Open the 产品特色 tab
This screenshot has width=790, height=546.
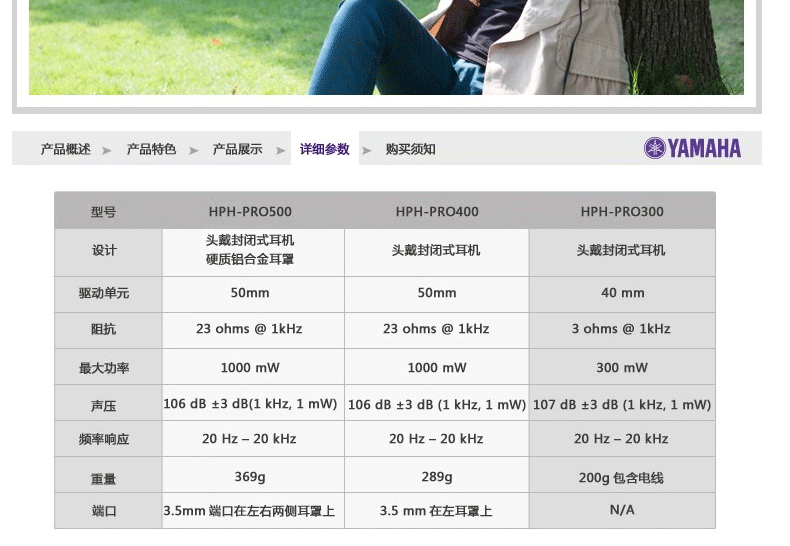click(x=151, y=149)
